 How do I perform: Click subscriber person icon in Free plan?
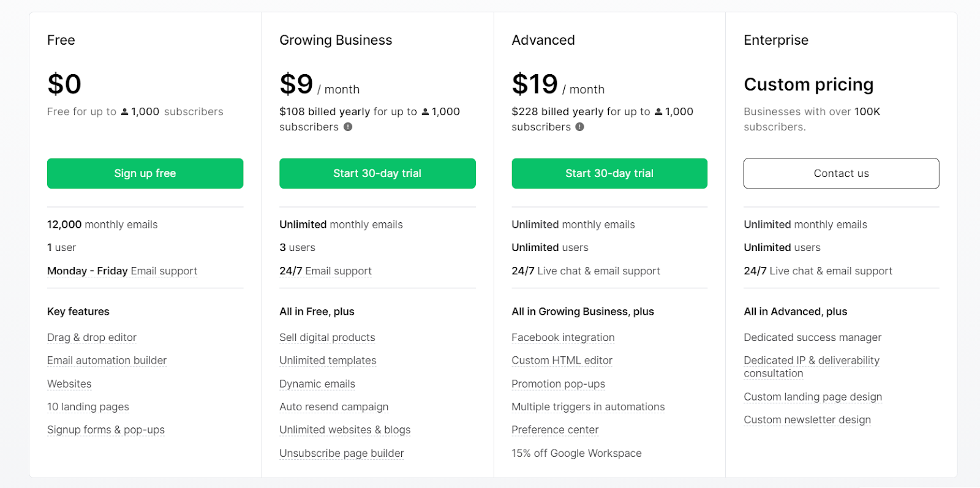[124, 111]
